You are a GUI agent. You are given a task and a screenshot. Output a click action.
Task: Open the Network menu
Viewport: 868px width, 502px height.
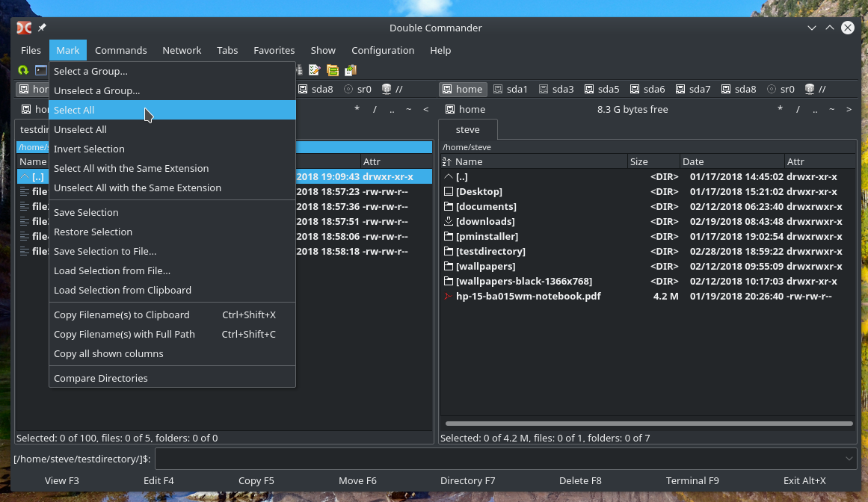click(182, 50)
